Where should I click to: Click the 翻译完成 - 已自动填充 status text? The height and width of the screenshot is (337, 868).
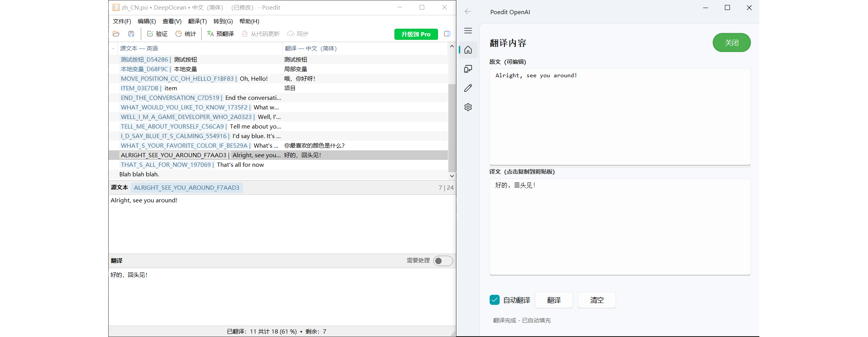click(522, 320)
